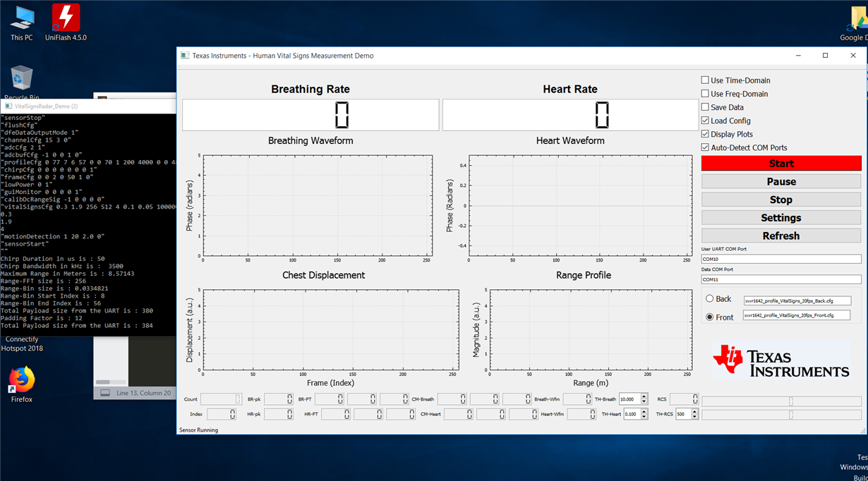This screenshot has width=868, height=481.
Task: Click the Sensor Running status text
Action: coord(198,430)
